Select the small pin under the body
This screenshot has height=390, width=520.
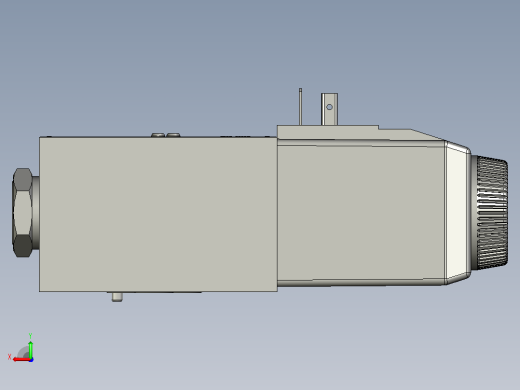pyautogui.click(x=117, y=297)
